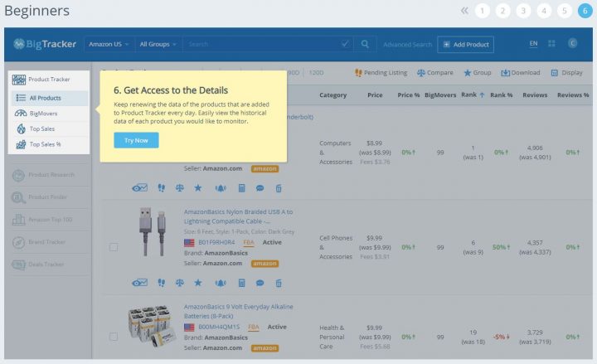
Task: Click Compare in the toolbar
Action: [x=435, y=73]
